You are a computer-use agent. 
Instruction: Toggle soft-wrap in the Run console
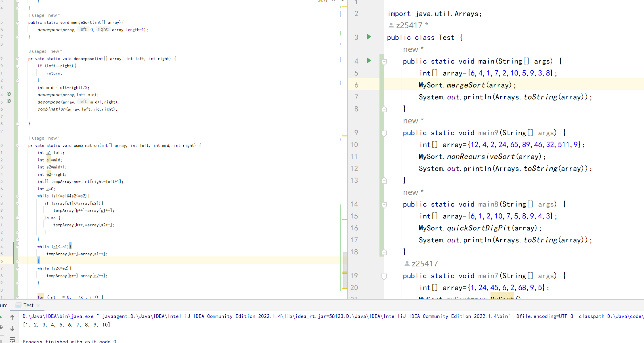tap(12, 339)
